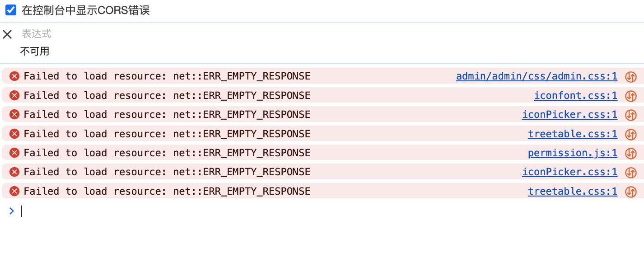Click network icon beside first iconPicker.css:1
The image size is (644, 262).
(x=630, y=115)
